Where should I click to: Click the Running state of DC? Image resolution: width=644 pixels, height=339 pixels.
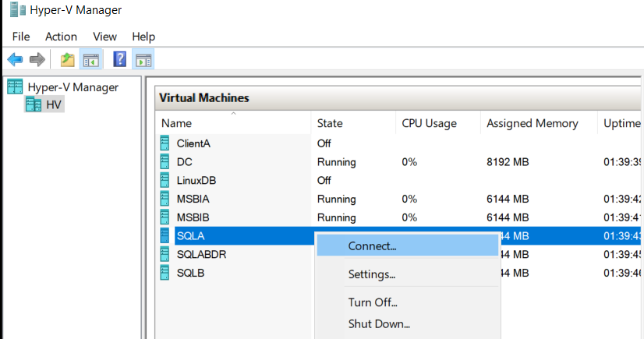point(336,162)
